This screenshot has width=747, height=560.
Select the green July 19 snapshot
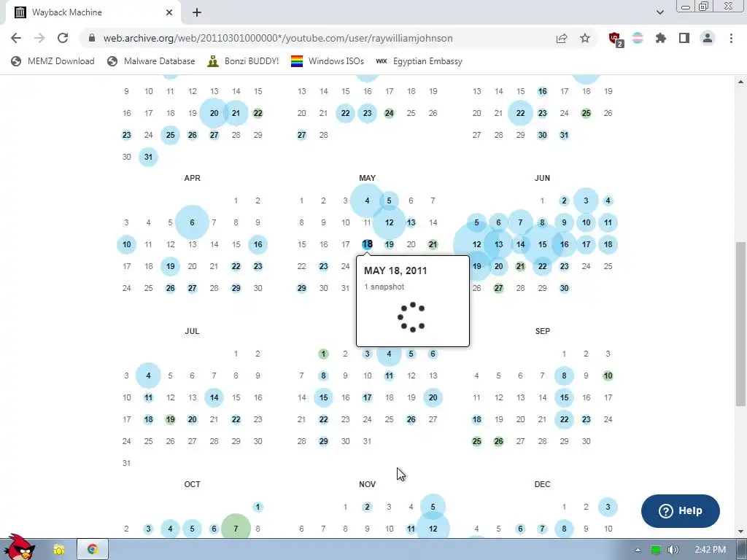pos(170,419)
